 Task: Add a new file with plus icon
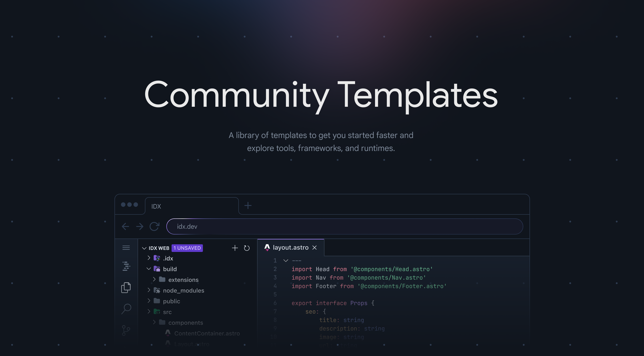pos(235,248)
